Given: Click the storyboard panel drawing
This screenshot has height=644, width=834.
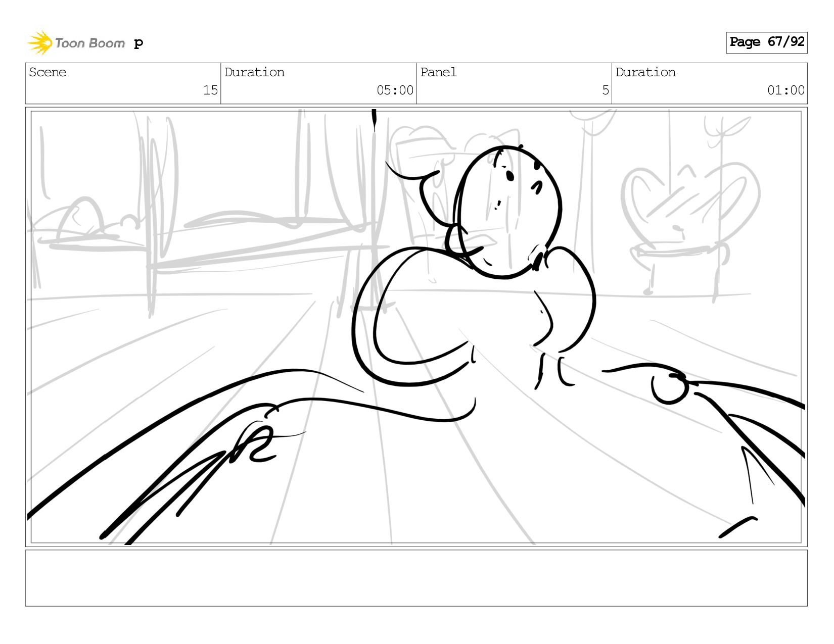Looking at the screenshot, I should point(416,327).
